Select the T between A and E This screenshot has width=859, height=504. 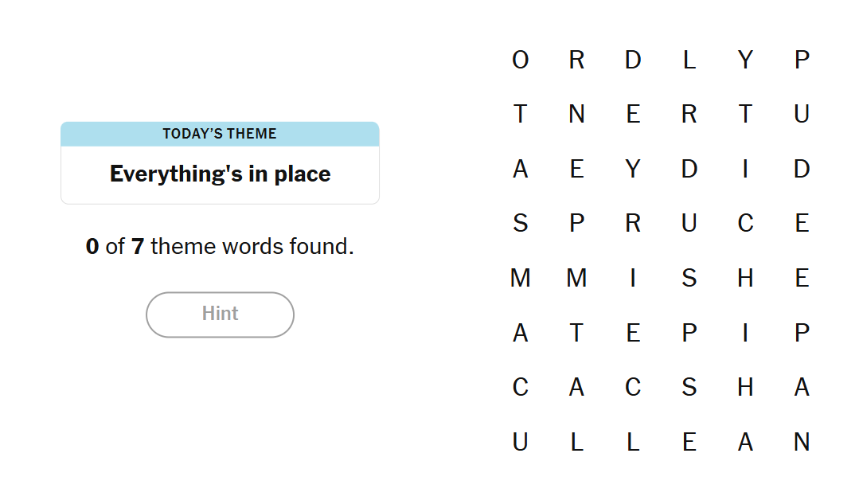coord(576,333)
